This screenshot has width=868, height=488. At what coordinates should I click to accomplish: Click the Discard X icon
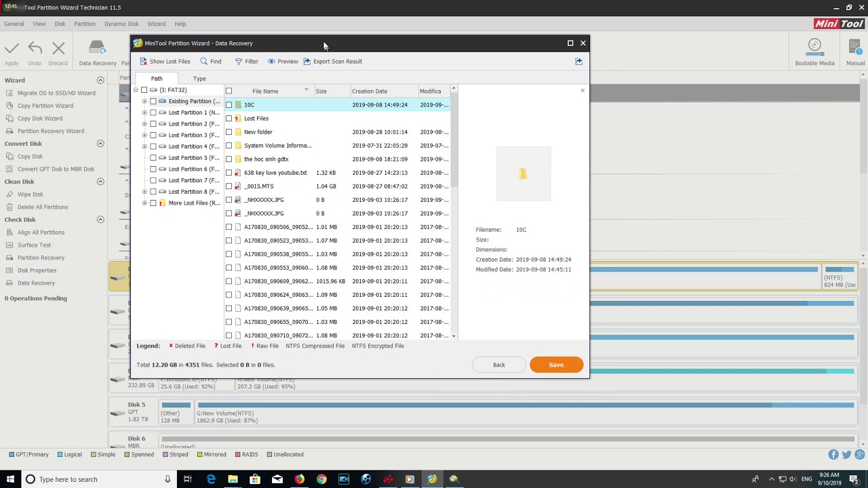[x=58, y=49]
